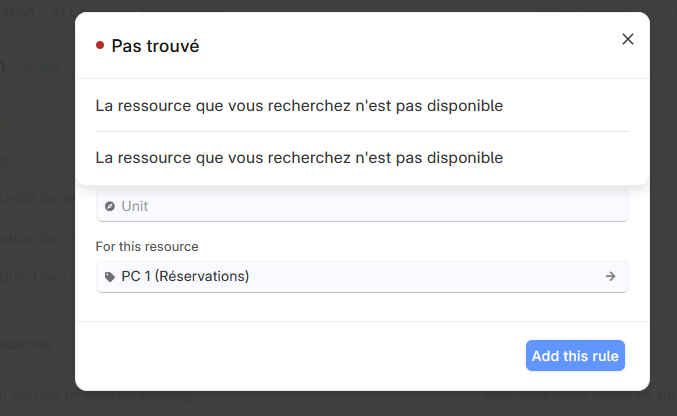677x416 pixels.
Task: Click the compass icon in Unit field
Action: pos(110,206)
